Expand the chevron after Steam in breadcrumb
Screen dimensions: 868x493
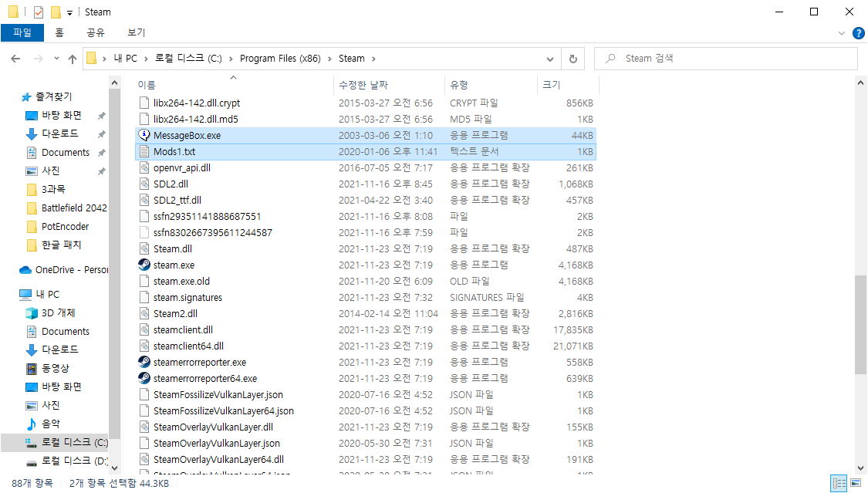click(373, 59)
